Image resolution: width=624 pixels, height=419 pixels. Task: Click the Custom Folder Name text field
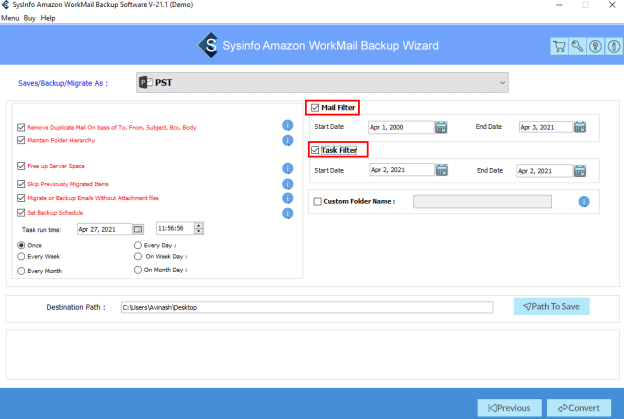[x=482, y=202]
